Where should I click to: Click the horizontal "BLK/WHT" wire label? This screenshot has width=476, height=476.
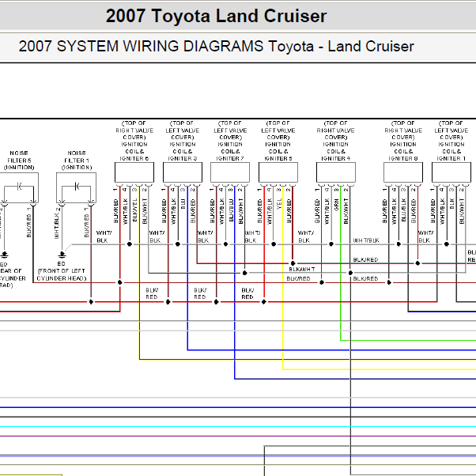[x=301, y=270]
